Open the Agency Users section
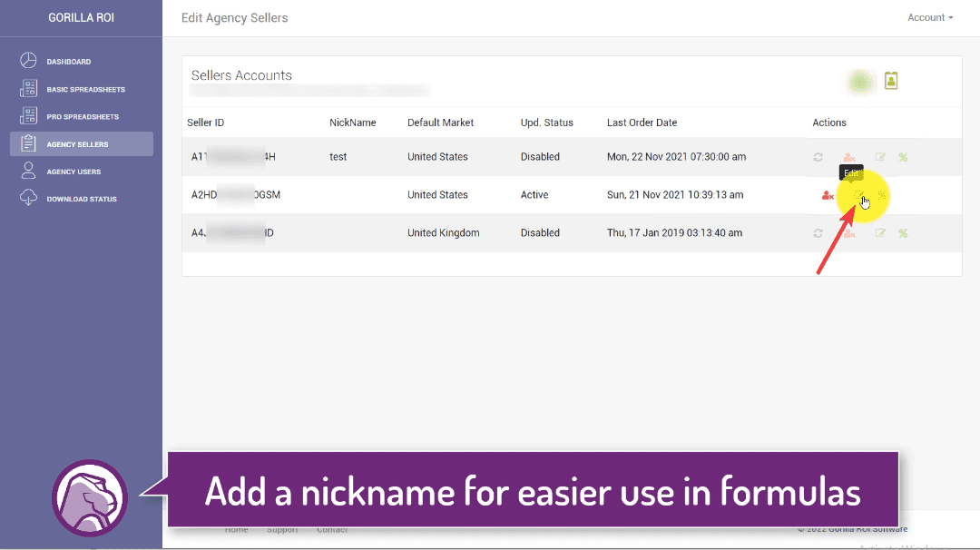The width and height of the screenshot is (980, 550). (73, 172)
